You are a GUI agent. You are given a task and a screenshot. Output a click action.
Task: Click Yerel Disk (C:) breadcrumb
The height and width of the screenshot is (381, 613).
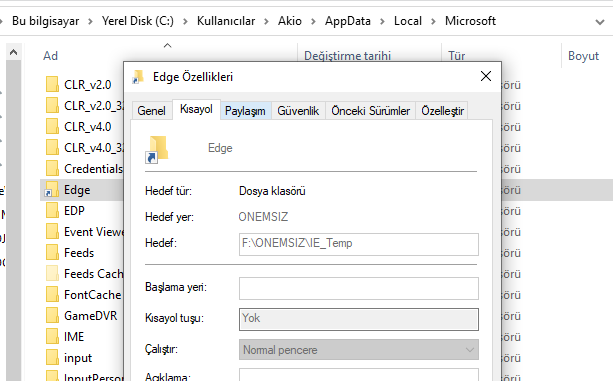(x=138, y=21)
